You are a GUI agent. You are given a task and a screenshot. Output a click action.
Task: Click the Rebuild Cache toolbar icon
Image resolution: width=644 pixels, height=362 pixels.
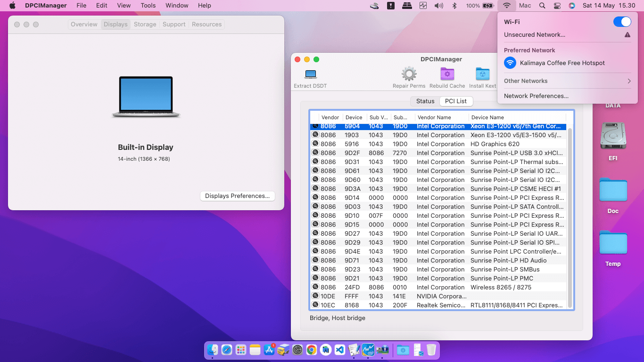(447, 74)
